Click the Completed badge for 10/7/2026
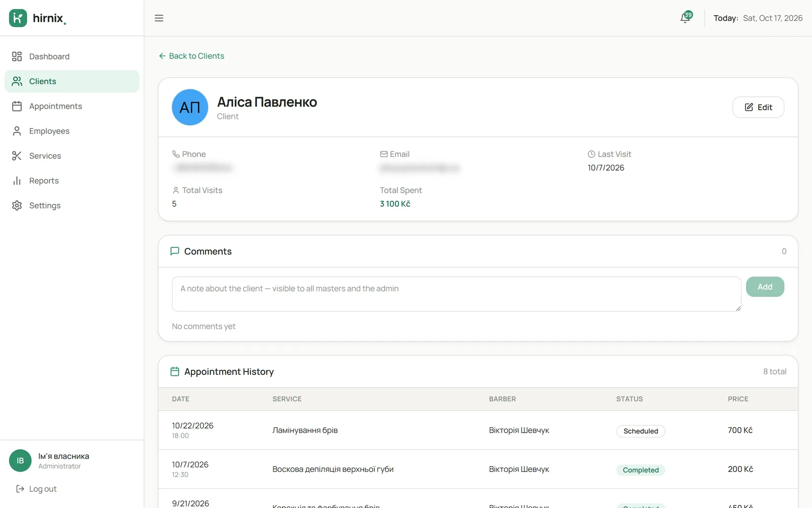 [640, 470]
